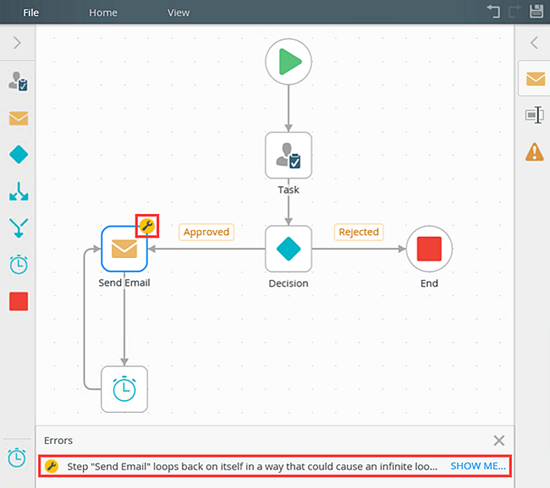550x488 pixels.
Task: Open the email properties tab on the right
Action: click(x=535, y=79)
